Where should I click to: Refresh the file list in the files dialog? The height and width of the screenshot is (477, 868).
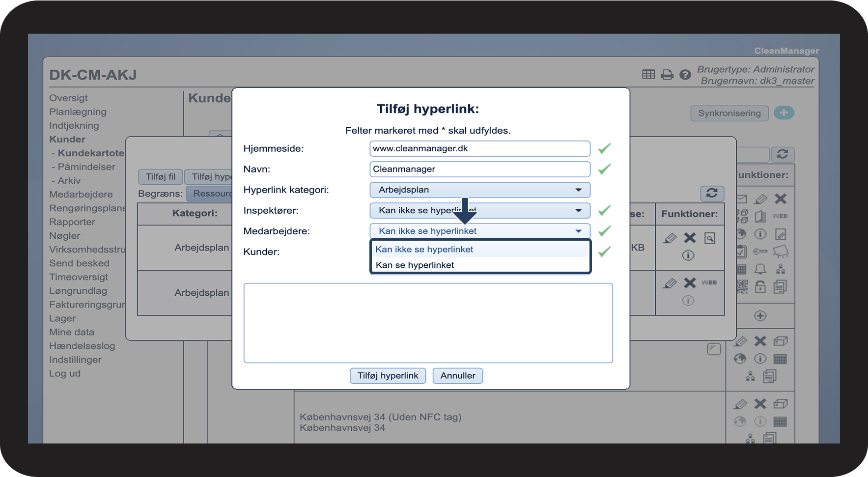coord(712,193)
